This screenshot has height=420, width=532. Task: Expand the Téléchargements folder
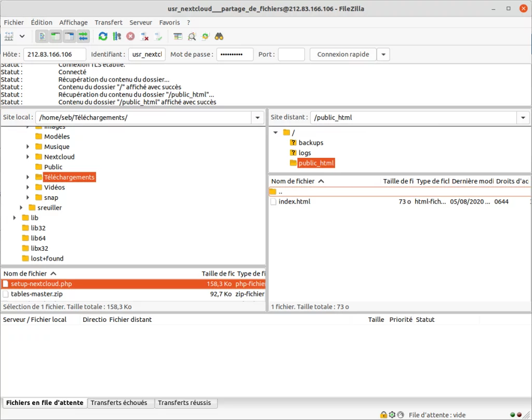tap(28, 177)
